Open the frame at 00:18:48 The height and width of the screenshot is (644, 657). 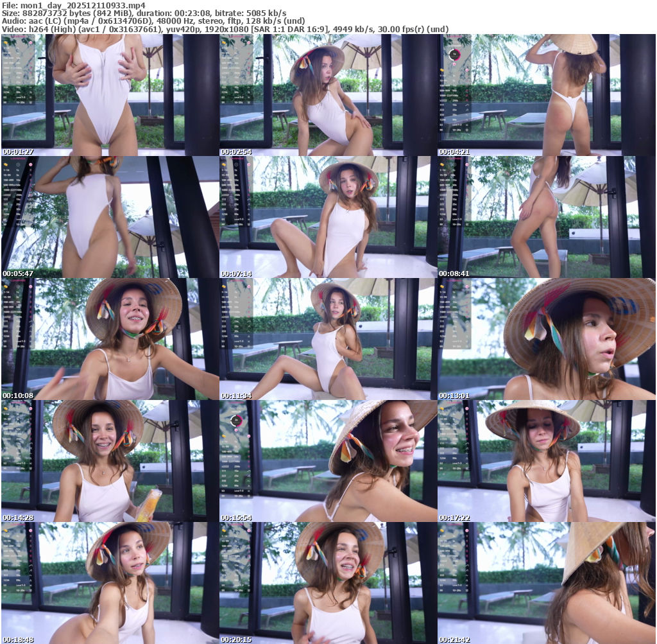tap(110, 583)
